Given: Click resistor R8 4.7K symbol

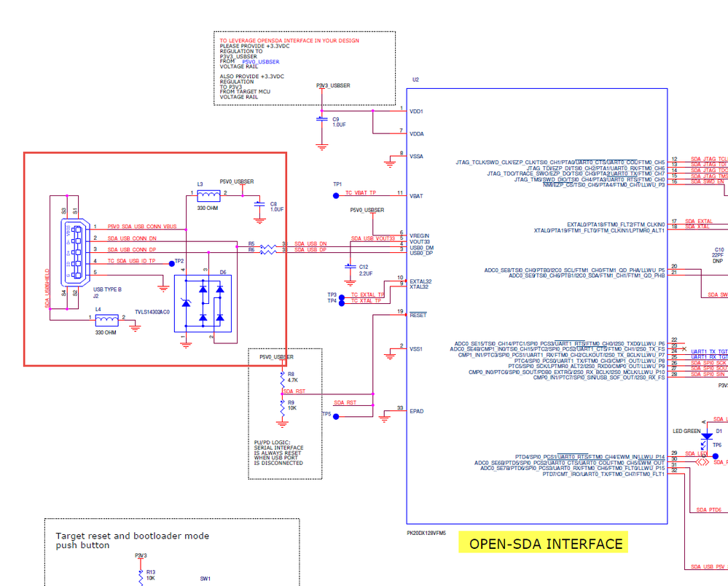Looking at the screenshot, I should click(281, 379).
